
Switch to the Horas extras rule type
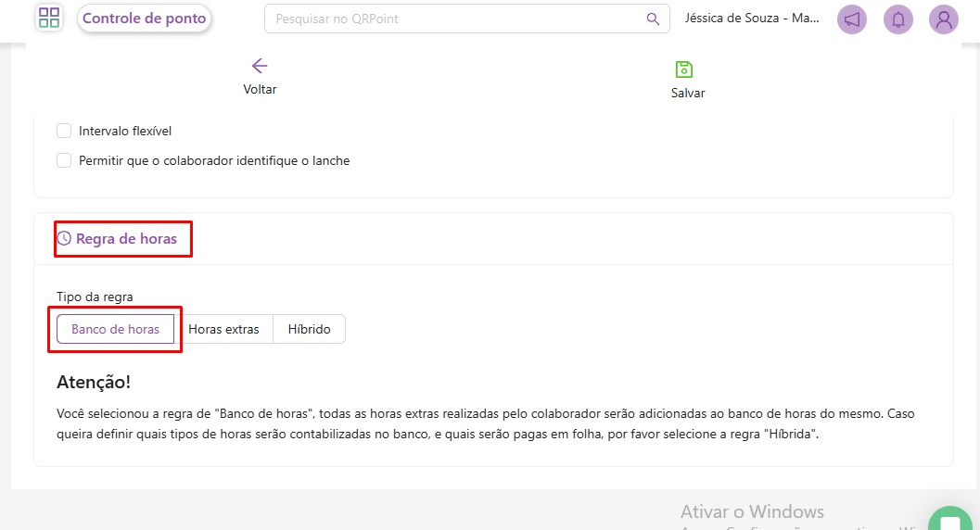[x=223, y=329]
